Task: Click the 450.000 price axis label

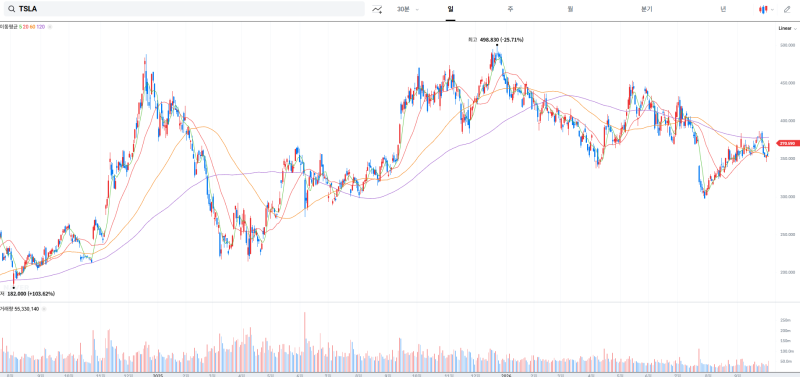Action: pyautogui.click(x=787, y=83)
